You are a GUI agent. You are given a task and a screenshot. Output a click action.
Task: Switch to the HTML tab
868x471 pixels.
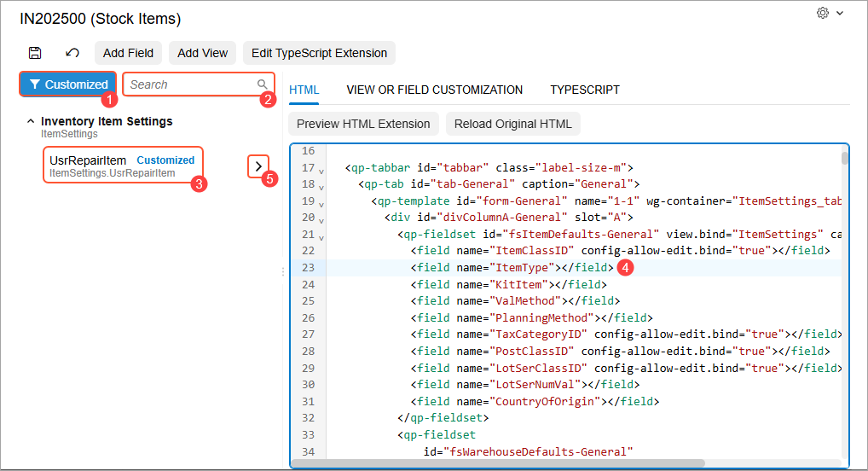[304, 90]
